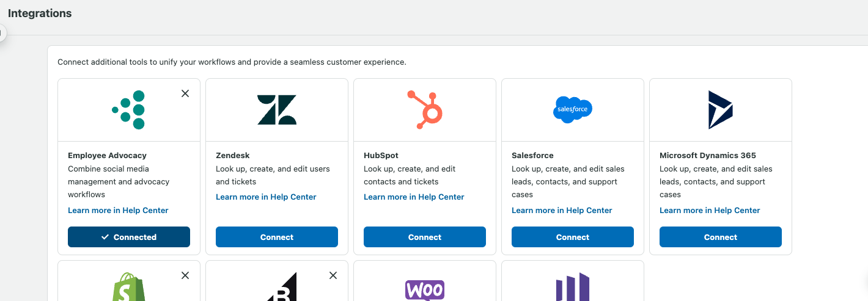Click the WooCommerce logo
This screenshot has width=868, height=301.
425,289
